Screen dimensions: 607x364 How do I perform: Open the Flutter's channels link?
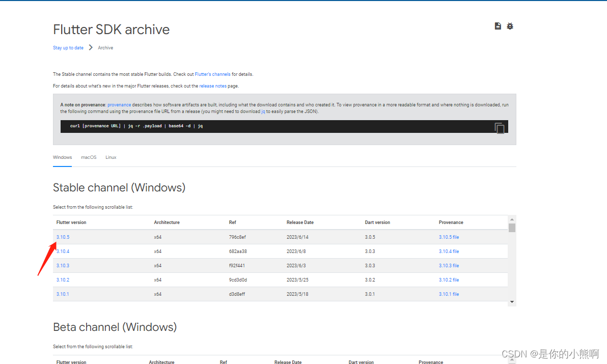click(x=212, y=74)
